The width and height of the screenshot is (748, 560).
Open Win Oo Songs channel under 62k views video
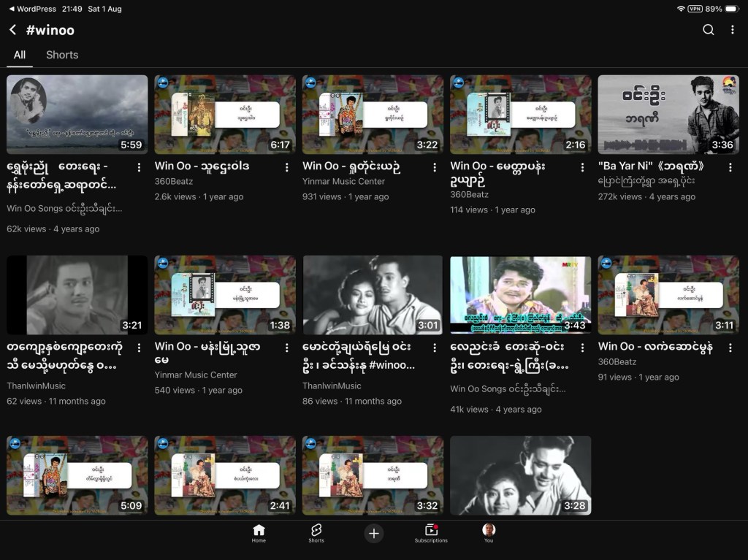[x=64, y=209]
